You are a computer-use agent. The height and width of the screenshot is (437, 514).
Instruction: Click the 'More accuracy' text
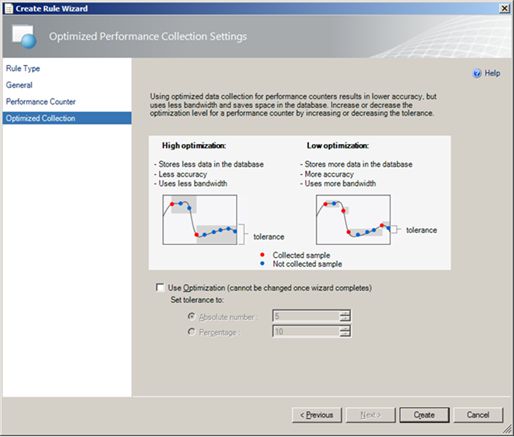[x=329, y=174]
